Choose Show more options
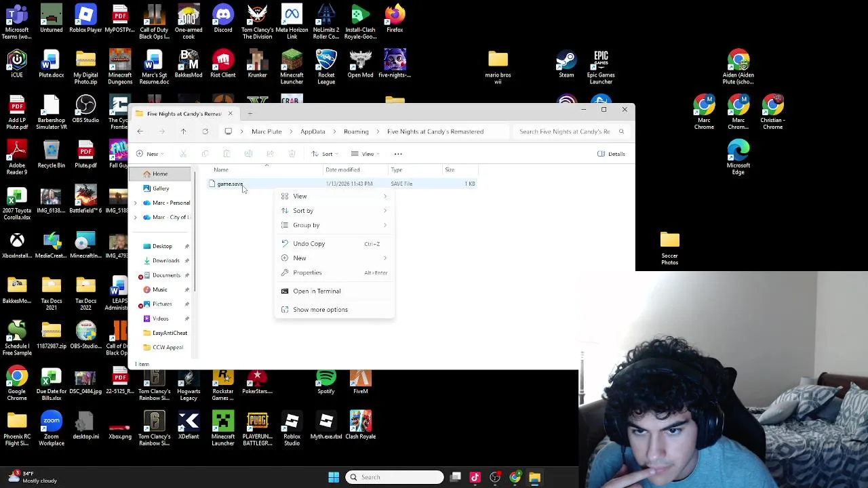The image size is (868, 488). (x=334, y=310)
